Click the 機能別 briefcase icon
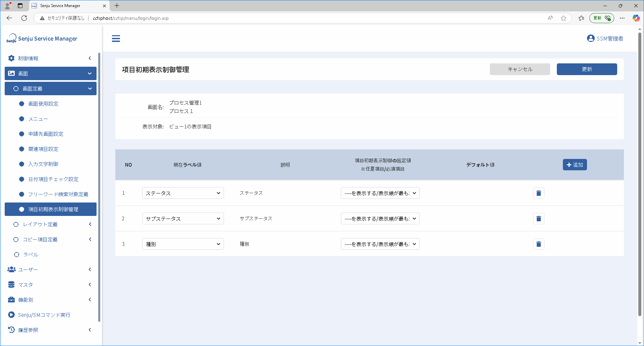644x346 pixels. click(x=11, y=300)
